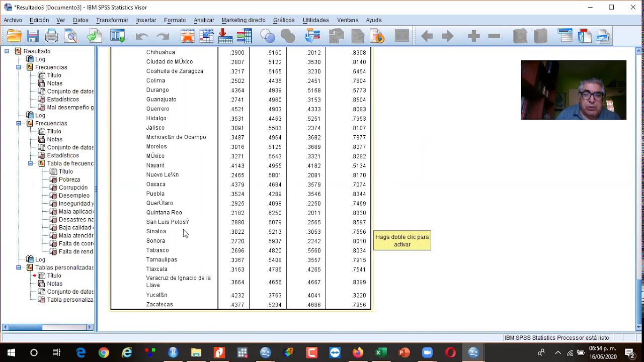Open the Windows notification center
This screenshot has width=644, height=362.
click(629, 353)
